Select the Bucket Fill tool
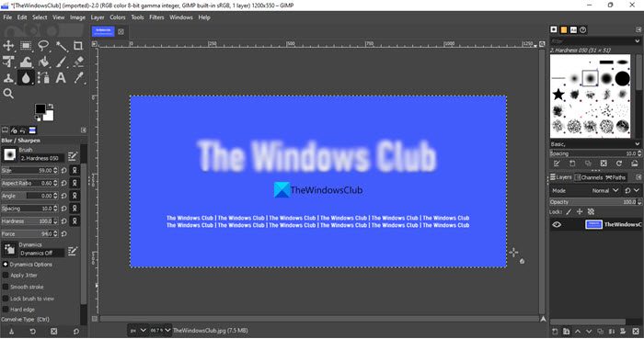Image resolution: width=644 pixels, height=339 pixels. 43,62
